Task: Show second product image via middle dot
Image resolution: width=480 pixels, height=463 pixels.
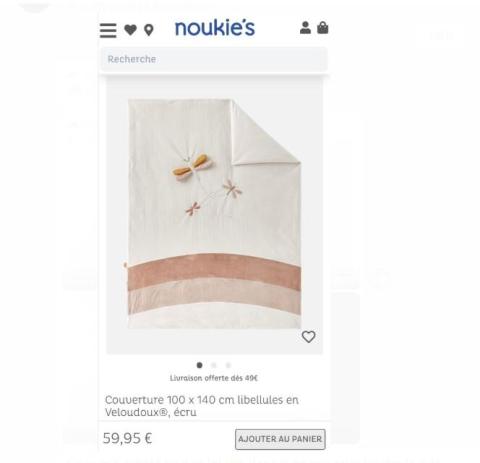Action: point(214,365)
